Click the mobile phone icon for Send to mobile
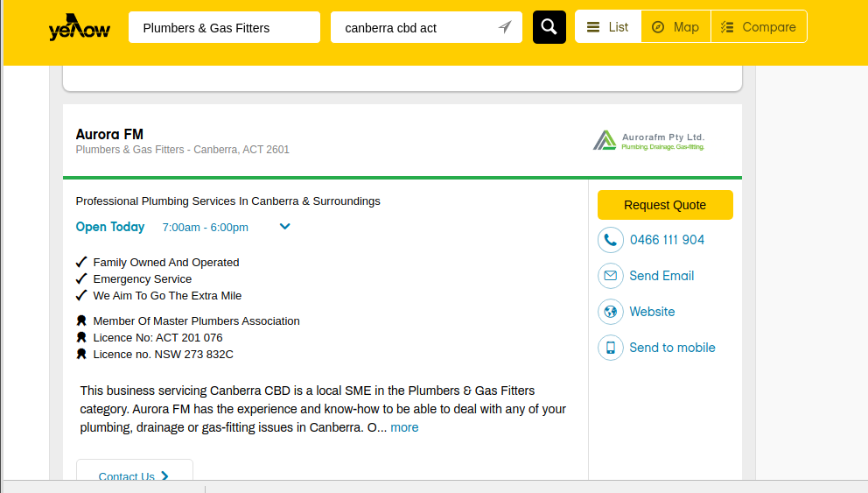The image size is (868, 493). (610, 348)
